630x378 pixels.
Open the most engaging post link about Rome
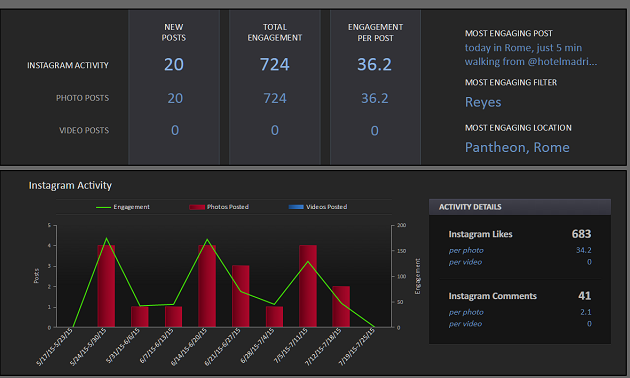[531, 55]
